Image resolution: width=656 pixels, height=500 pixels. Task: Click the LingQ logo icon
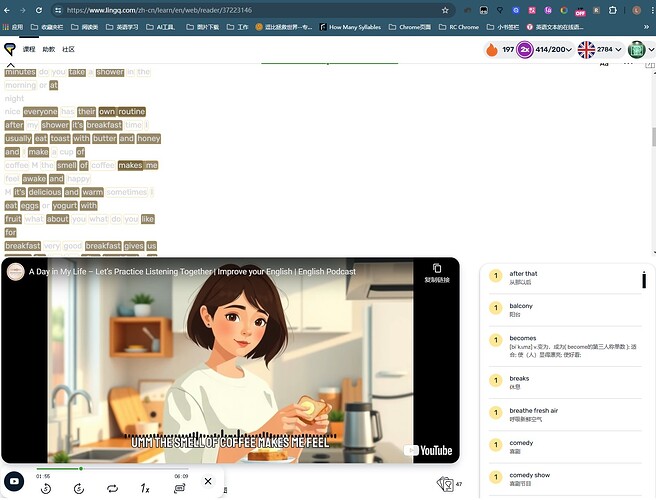(x=10, y=49)
